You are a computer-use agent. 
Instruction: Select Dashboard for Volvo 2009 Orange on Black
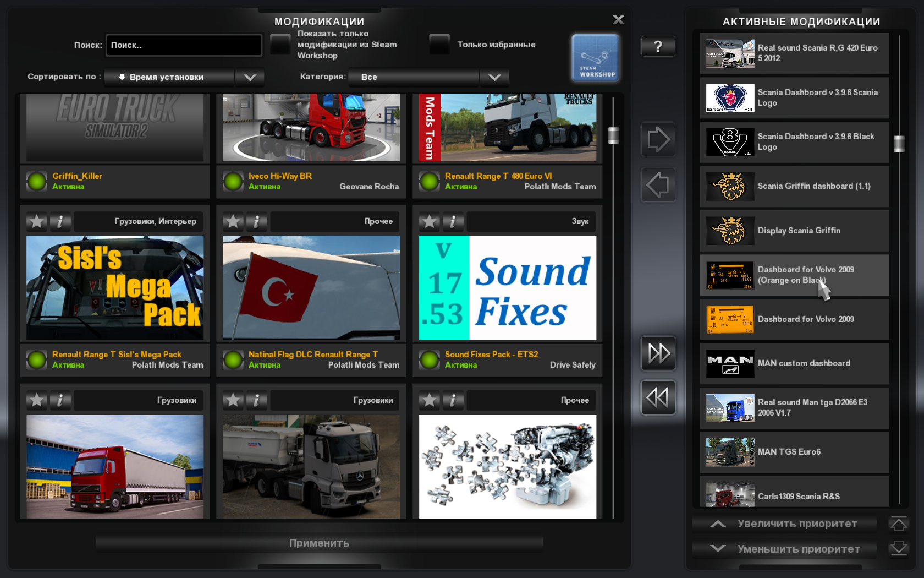(794, 275)
